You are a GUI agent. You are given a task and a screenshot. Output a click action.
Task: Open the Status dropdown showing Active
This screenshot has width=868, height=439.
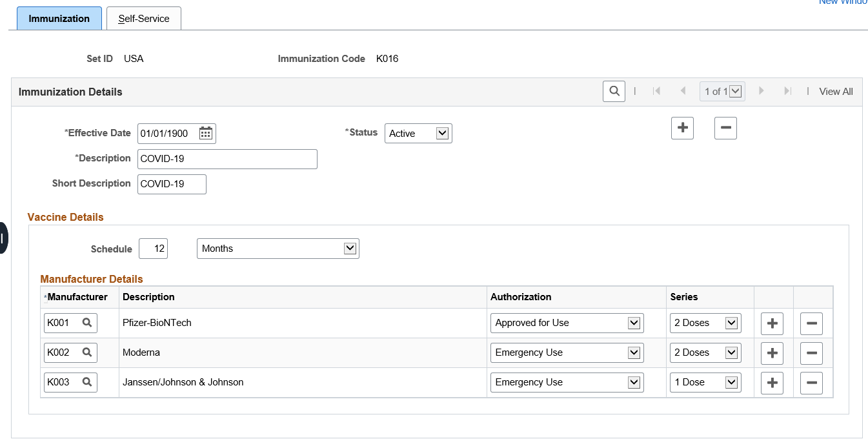[418, 134]
